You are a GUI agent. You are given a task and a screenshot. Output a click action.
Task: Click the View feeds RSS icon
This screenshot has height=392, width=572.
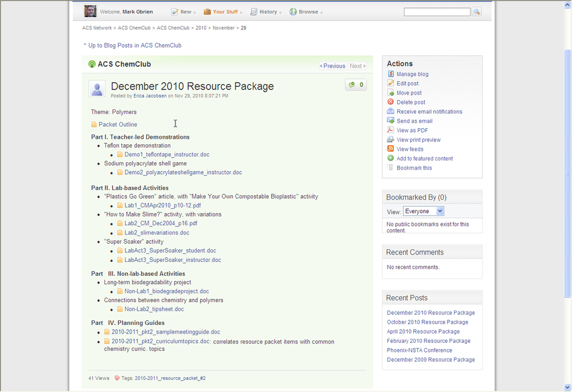[390, 149]
